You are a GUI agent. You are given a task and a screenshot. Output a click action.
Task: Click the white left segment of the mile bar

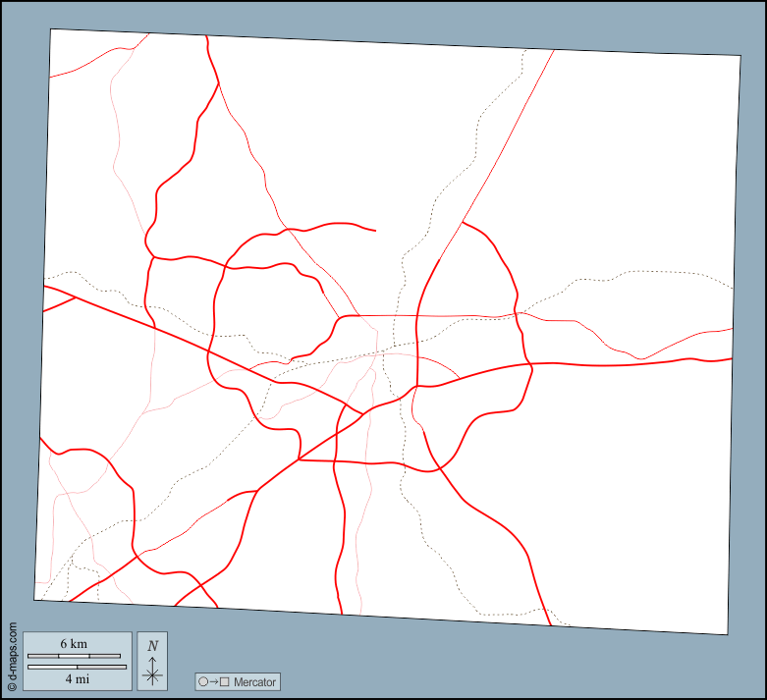coord(52,667)
